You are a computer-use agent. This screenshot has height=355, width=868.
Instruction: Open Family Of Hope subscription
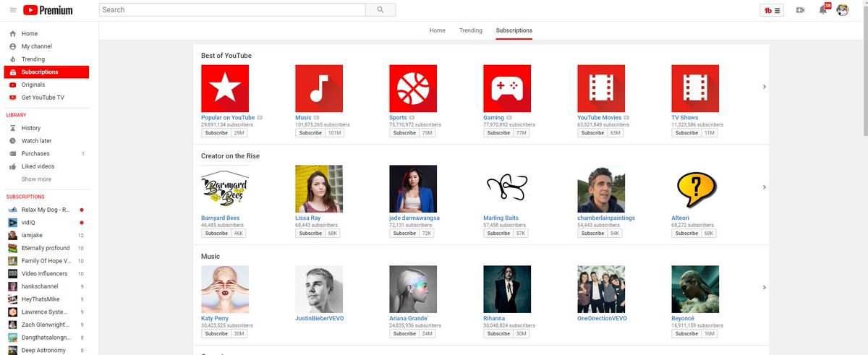click(x=46, y=261)
